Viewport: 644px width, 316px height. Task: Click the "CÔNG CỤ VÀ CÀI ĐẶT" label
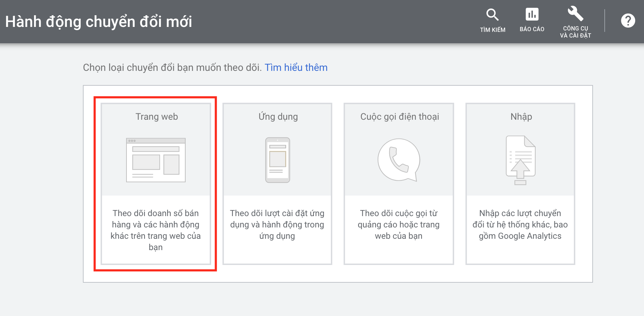[x=575, y=32]
